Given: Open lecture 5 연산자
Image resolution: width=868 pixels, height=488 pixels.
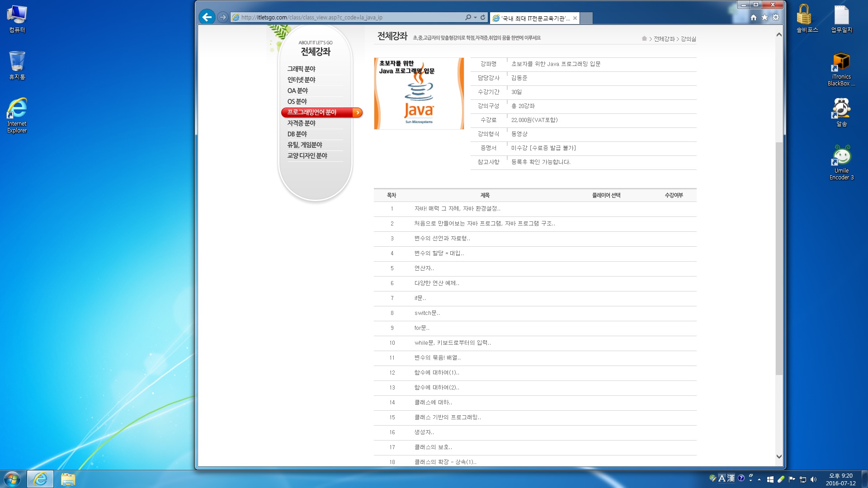Looking at the screenshot, I should [424, 268].
